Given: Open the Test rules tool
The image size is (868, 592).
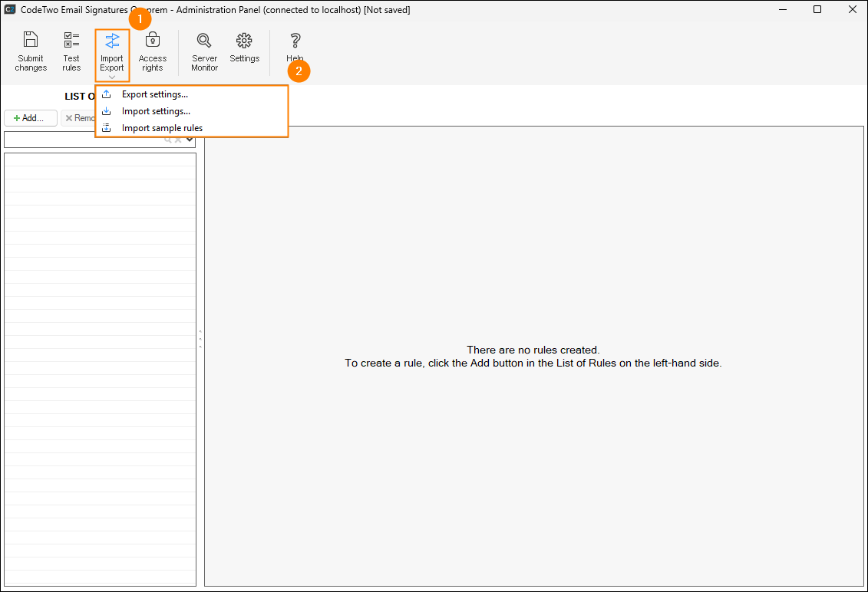Looking at the screenshot, I should click(71, 41).
